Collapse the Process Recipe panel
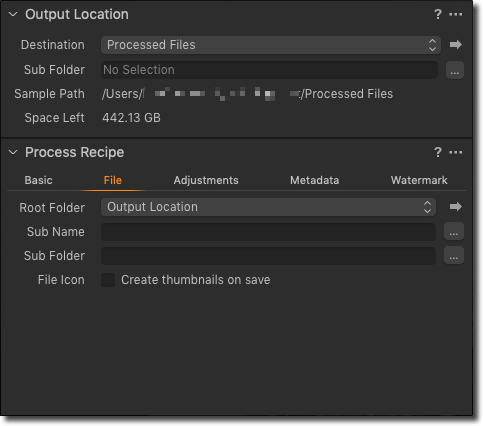The height and width of the screenshot is (426, 483). (13, 152)
